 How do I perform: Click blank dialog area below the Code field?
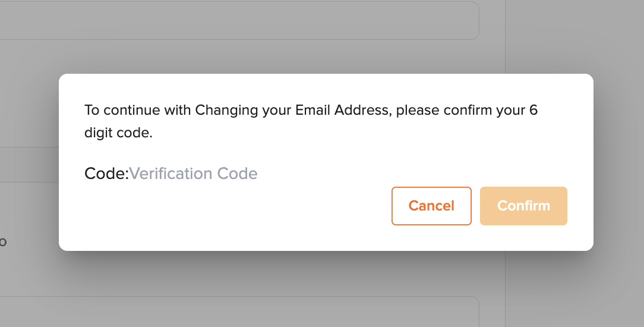point(208,220)
